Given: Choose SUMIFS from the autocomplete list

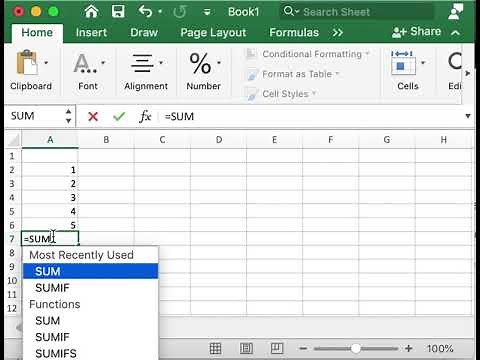Looking at the screenshot, I should 90,353.
